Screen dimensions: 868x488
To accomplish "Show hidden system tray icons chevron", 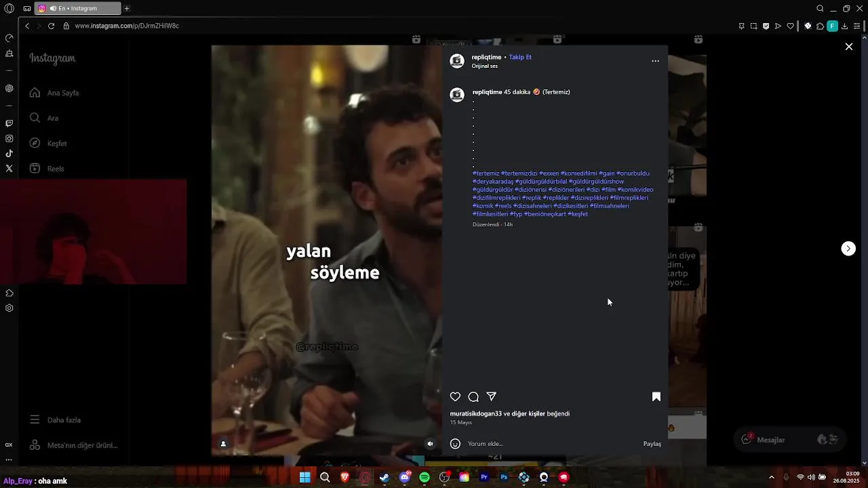I will [x=771, y=477].
